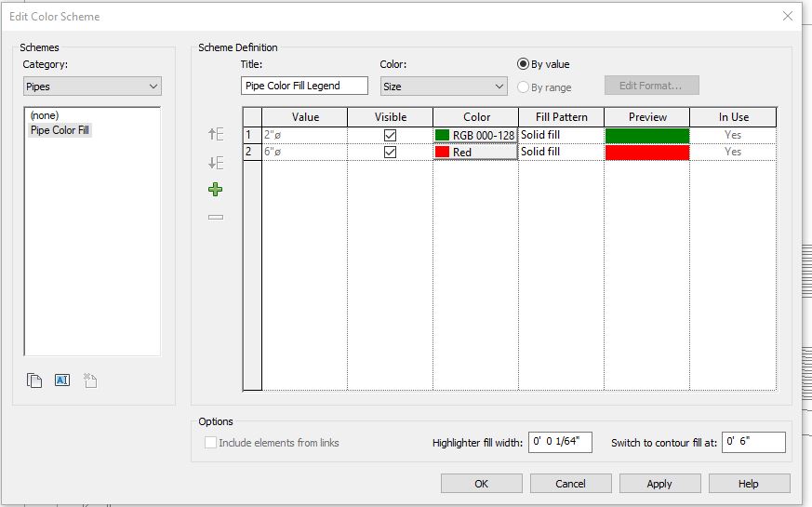Toggle Visible checkbox for 2" pipe row
The image size is (812, 507).
point(390,135)
